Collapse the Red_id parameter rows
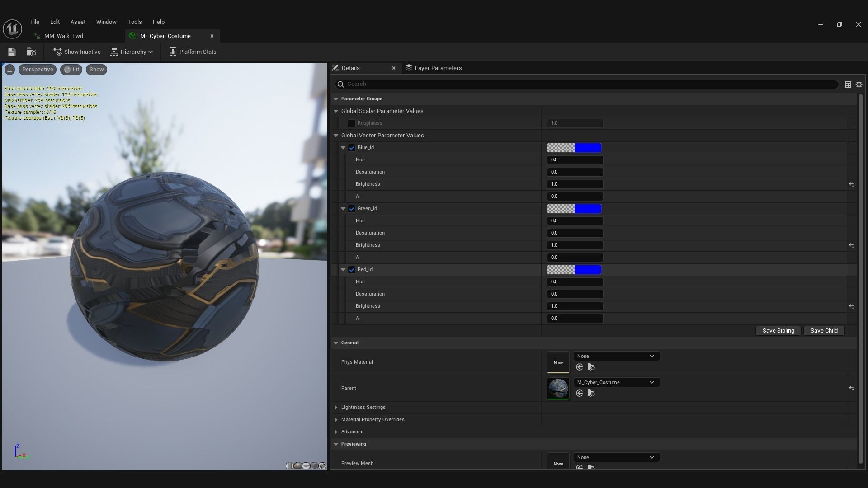The image size is (868, 488). coord(343,270)
